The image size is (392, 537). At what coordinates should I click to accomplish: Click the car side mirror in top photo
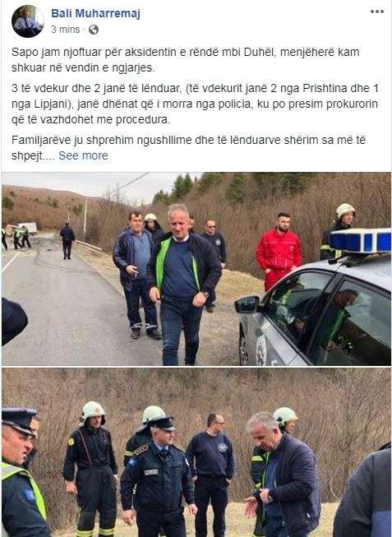pyautogui.click(x=247, y=304)
